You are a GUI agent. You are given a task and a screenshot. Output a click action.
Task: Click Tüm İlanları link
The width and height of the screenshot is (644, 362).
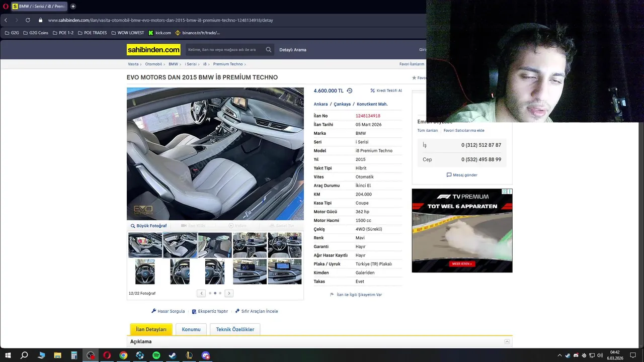428,130
